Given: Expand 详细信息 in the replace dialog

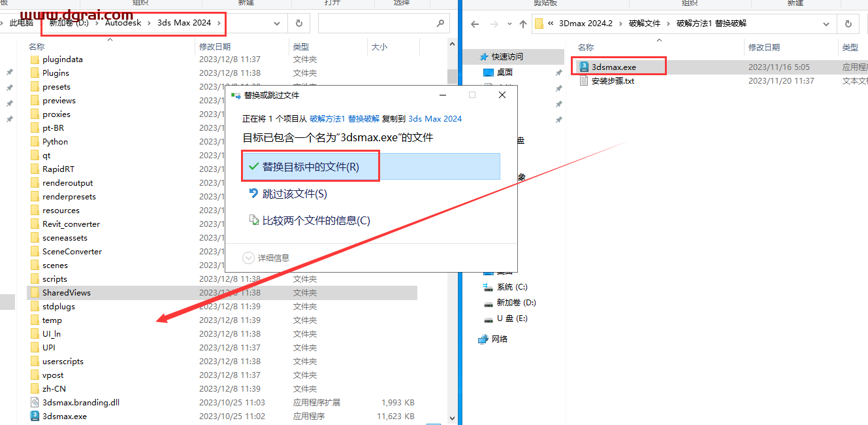Looking at the screenshot, I should pyautogui.click(x=266, y=258).
